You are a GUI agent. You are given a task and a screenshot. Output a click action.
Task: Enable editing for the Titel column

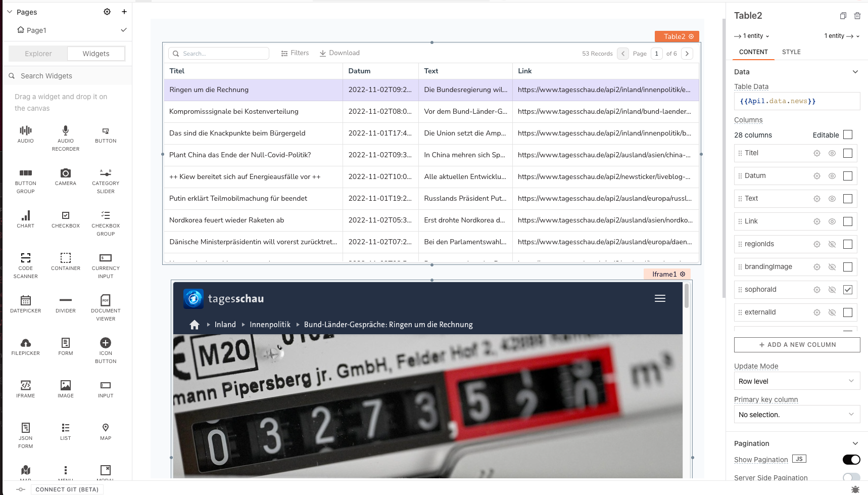click(x=848, y=153)
